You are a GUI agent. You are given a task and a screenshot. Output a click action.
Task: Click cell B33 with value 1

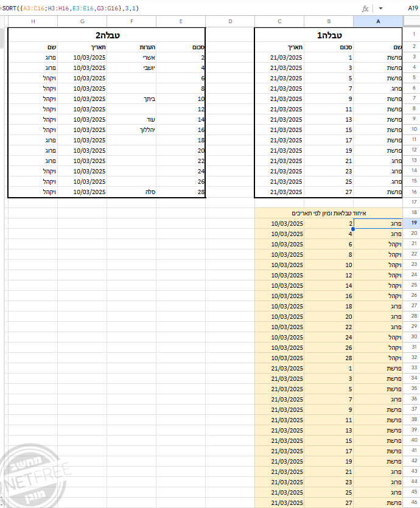[329, 368]
